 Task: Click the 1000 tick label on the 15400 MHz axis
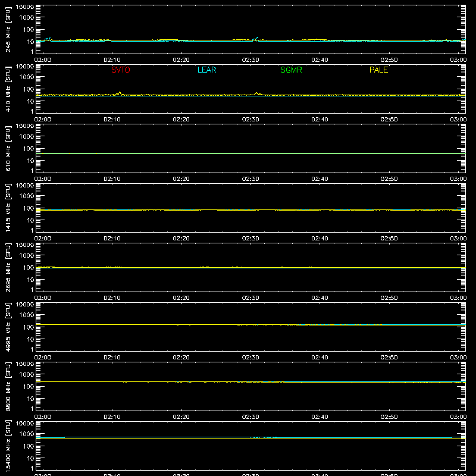click(27, 434)
